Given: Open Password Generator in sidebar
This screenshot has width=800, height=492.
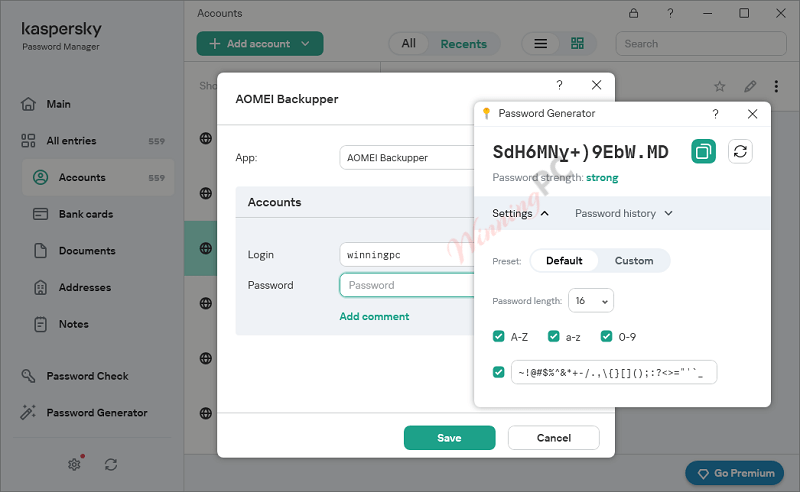Looking at the screenshot, I should point(84,413).
